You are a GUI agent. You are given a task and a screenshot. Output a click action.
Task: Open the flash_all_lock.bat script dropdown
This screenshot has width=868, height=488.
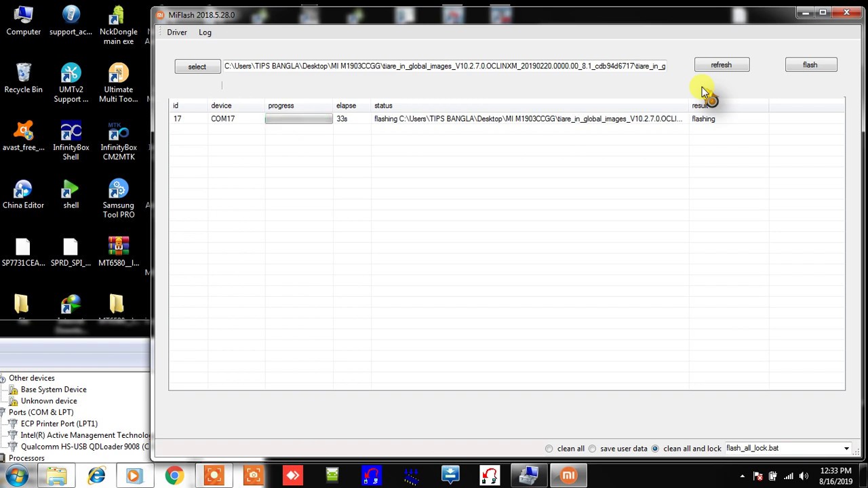[846, 449]
